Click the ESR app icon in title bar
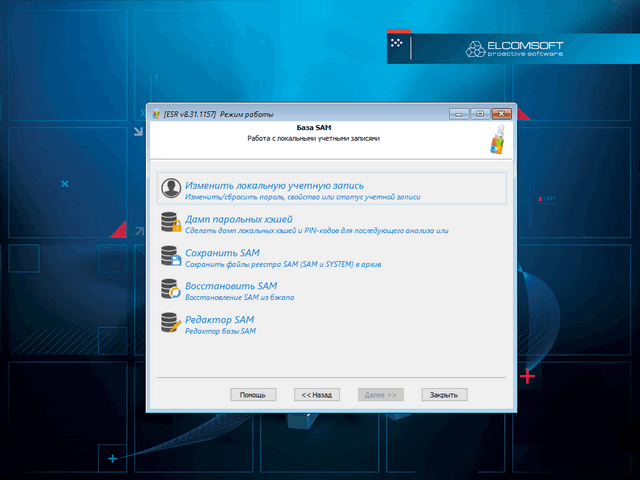The height and width of the screenshot is (480, 640). 155,114
